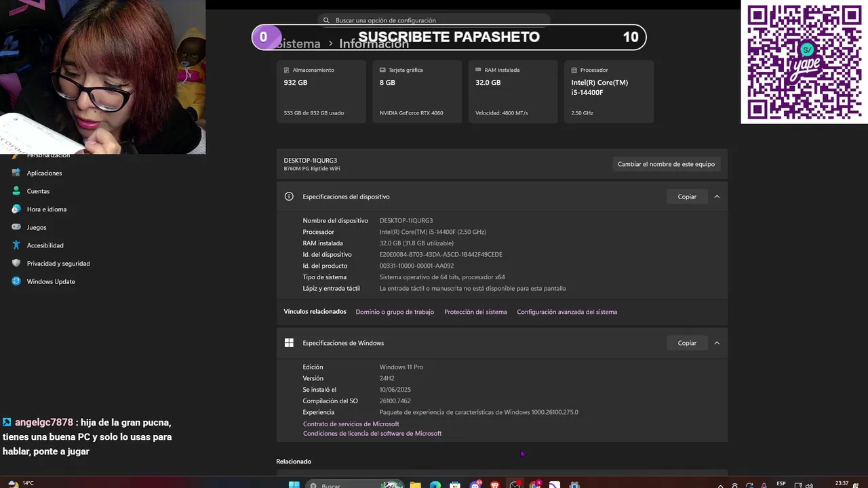Open File Explorer from the taskbar

click(x=415, y=484)
